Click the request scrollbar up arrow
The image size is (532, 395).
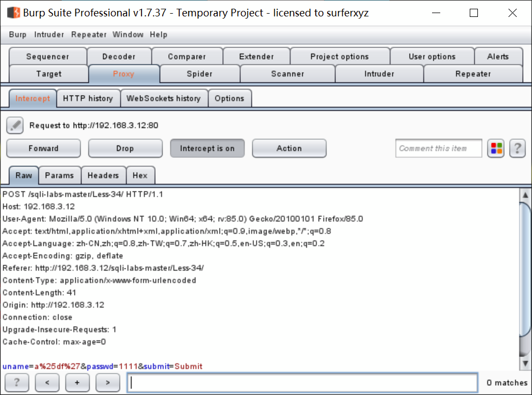[525, 195]
